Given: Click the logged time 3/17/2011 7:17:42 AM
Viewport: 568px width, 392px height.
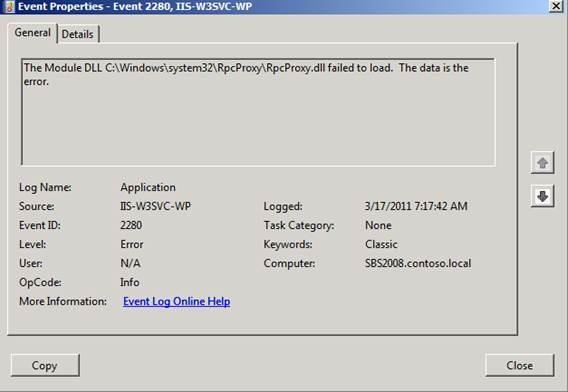Looking at the screenshot, I should (x=416, y=206).
